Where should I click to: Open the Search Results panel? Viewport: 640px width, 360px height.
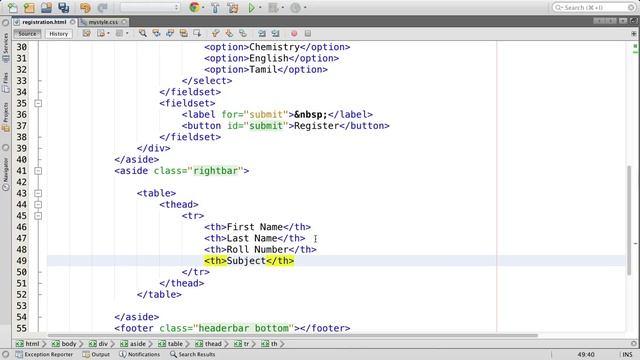pyautogui.click(x=192, y=354)
